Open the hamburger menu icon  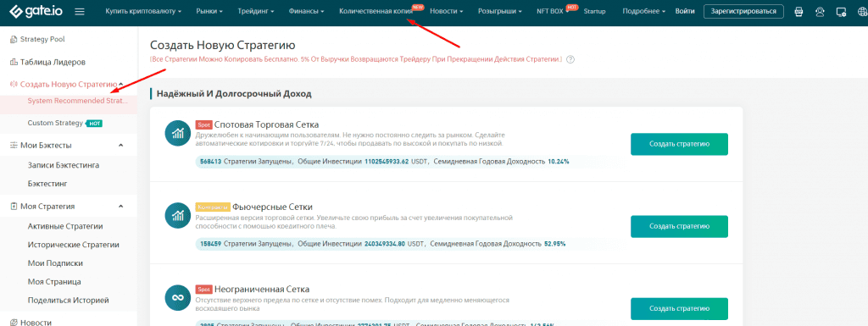(80, 11)
